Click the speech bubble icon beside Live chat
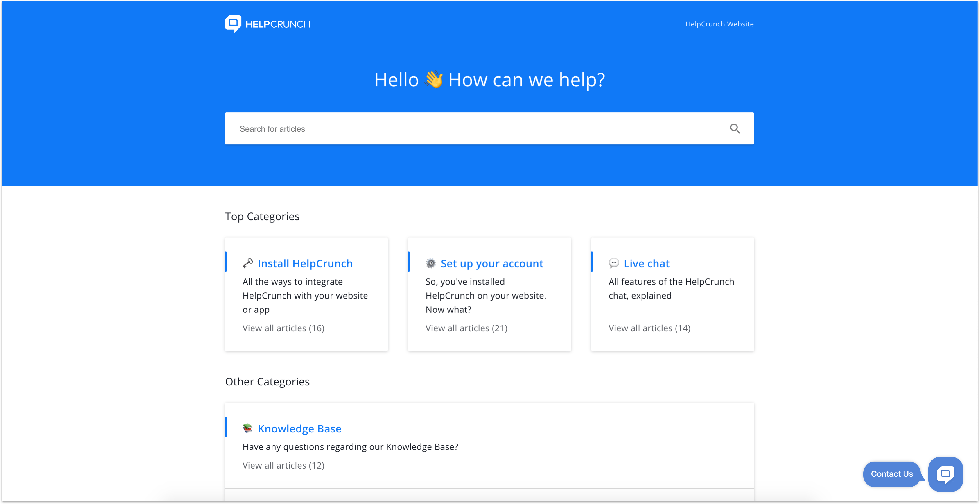The image size is (980, 504). tap(614, 263)
